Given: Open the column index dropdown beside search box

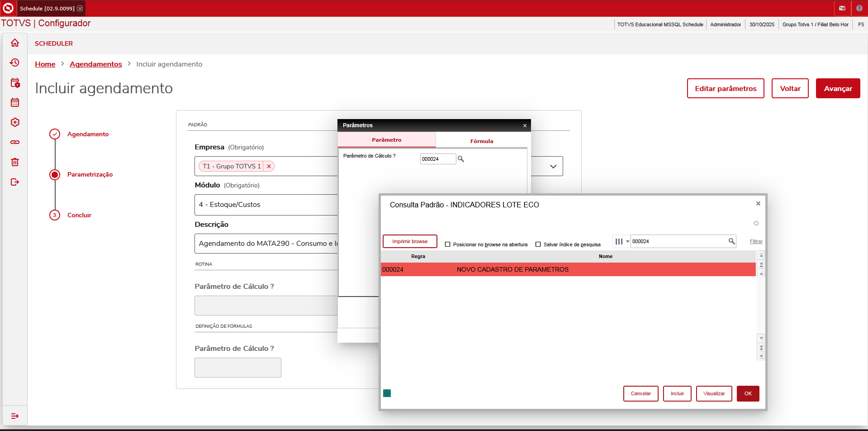Looking at the screenshot, I should [622, 241].
